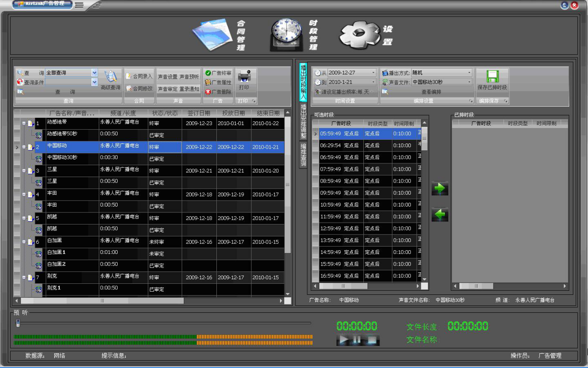The image size is (588, 368).
Task: Click the 合同修改 contract edit icon
Action: pos(129,88)
